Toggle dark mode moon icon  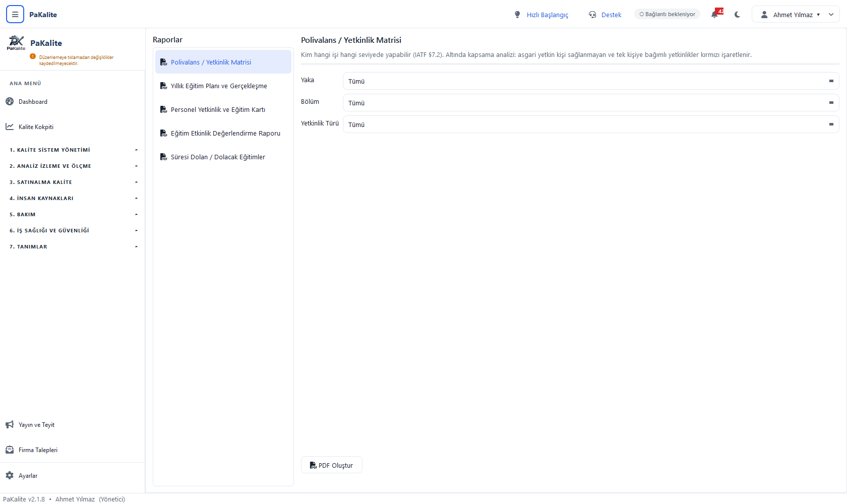click(737, 15)
